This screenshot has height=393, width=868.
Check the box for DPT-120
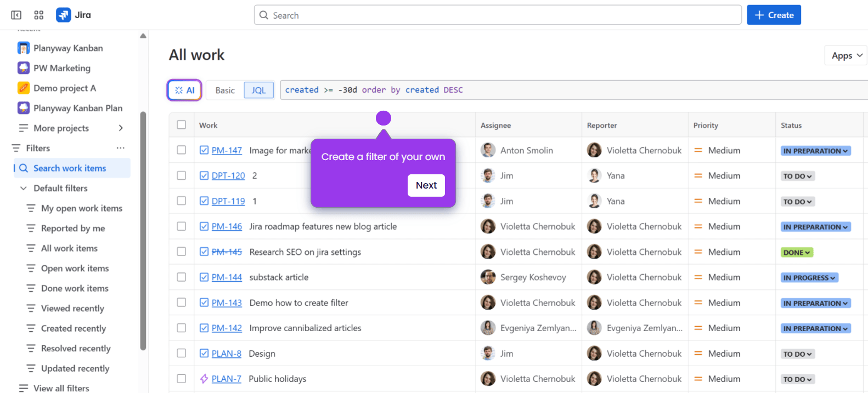tap(182, 175)
